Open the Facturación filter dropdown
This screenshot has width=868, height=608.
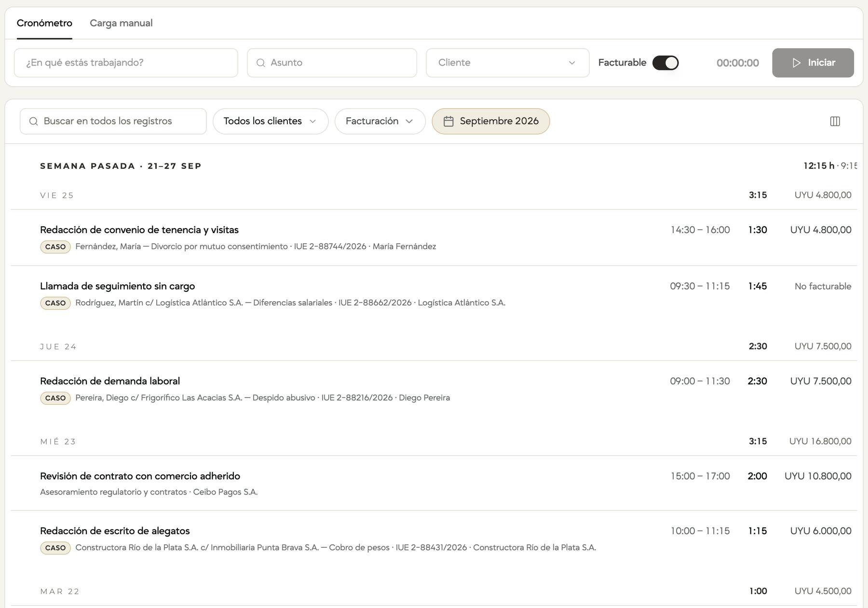[380, 121]
